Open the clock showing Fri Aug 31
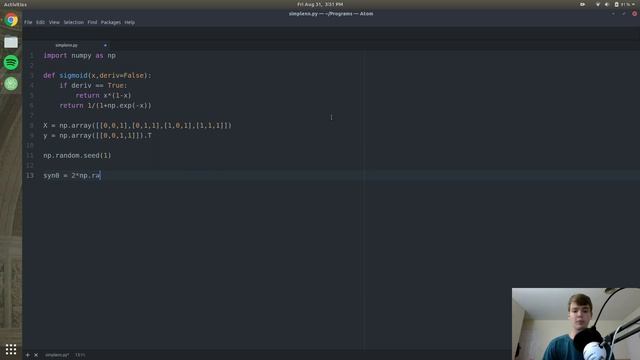The image size is (640, 360). (x=320, y=4)
